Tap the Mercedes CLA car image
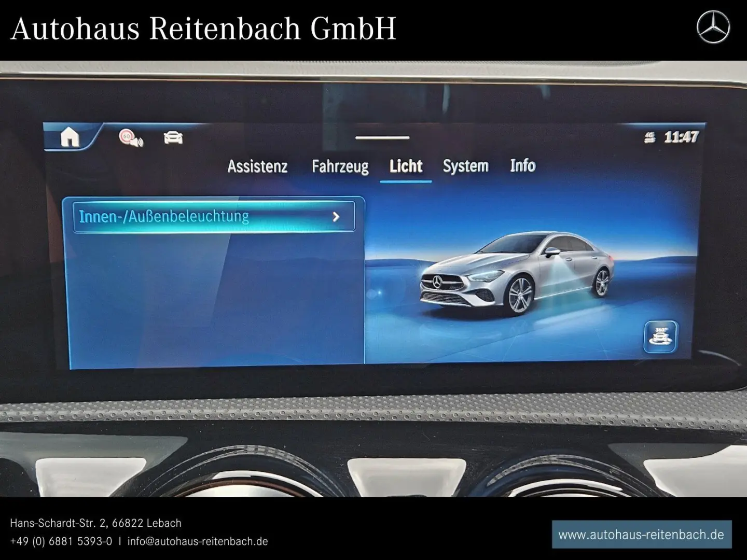The image size is (747, 560). pos(517,272)
